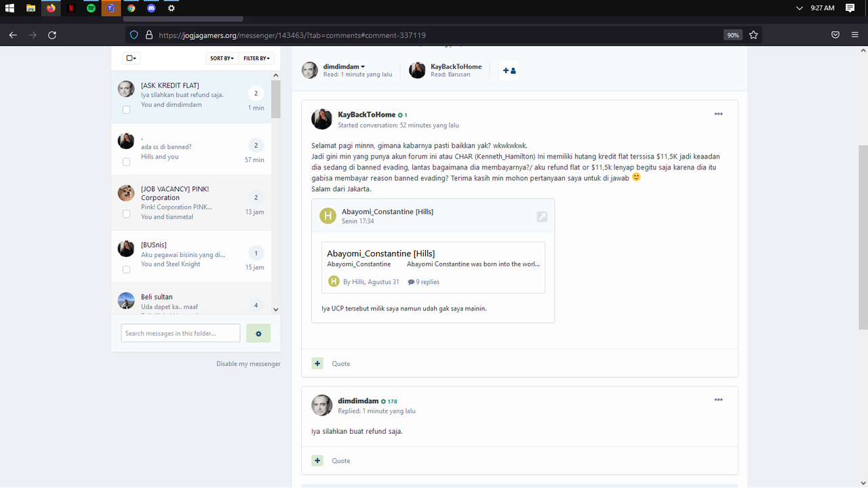868x488 pixels.
Task: Click the system clock 9:27 AM
Action: pyautogui.click(x=823, y=8)
